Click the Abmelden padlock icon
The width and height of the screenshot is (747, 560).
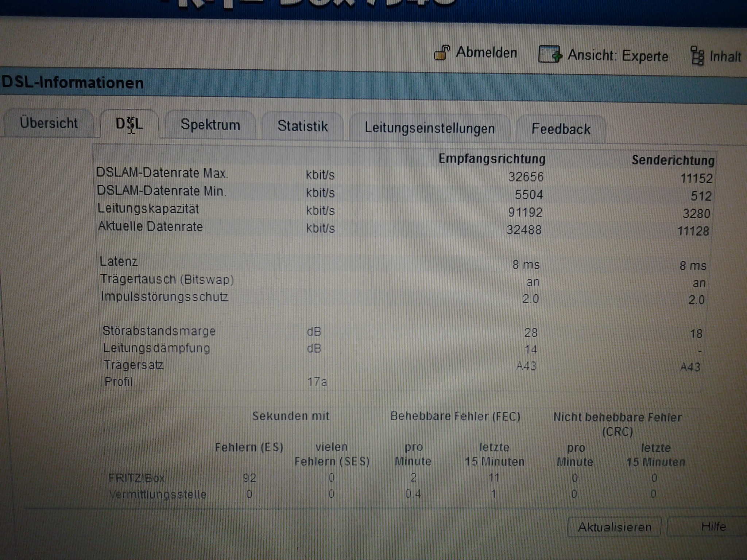(x=442, y=53)
